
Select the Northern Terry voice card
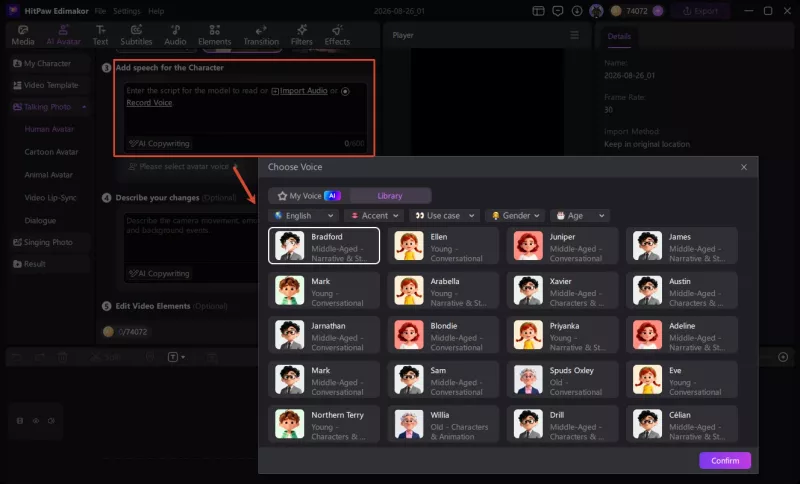click(324, 424)
